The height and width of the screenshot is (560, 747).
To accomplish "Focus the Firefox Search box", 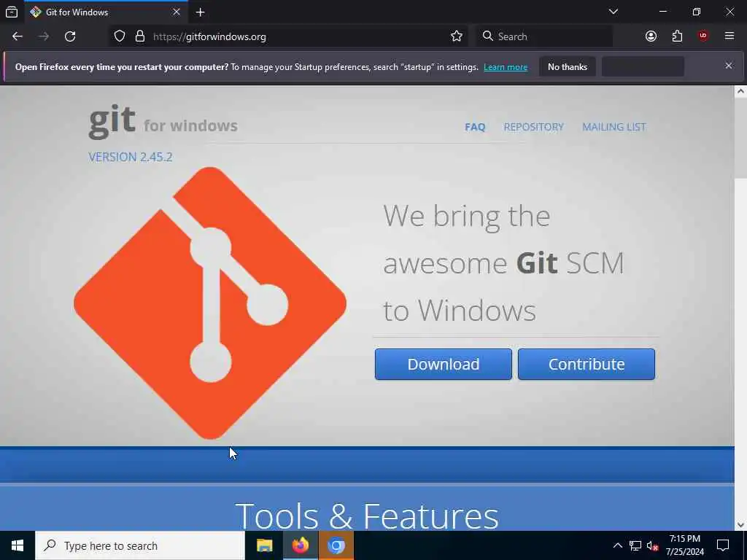I will tap(544, 36).
